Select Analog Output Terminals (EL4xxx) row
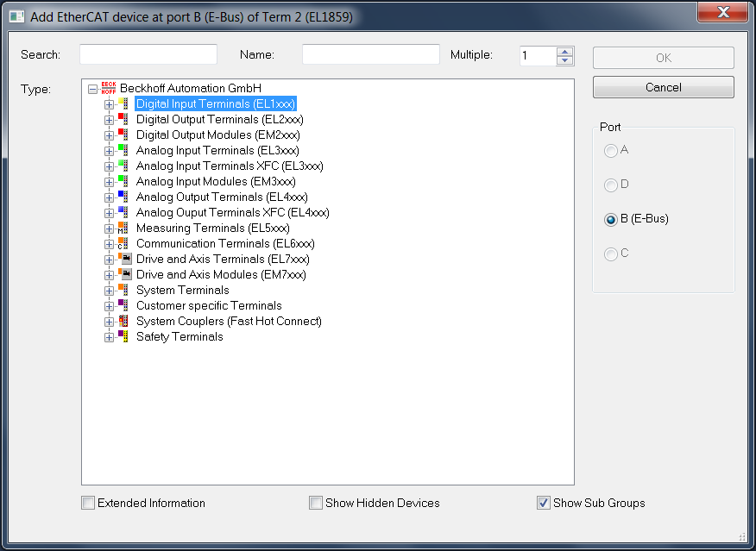This screenshot has width=756, height=551. (222, 197)
